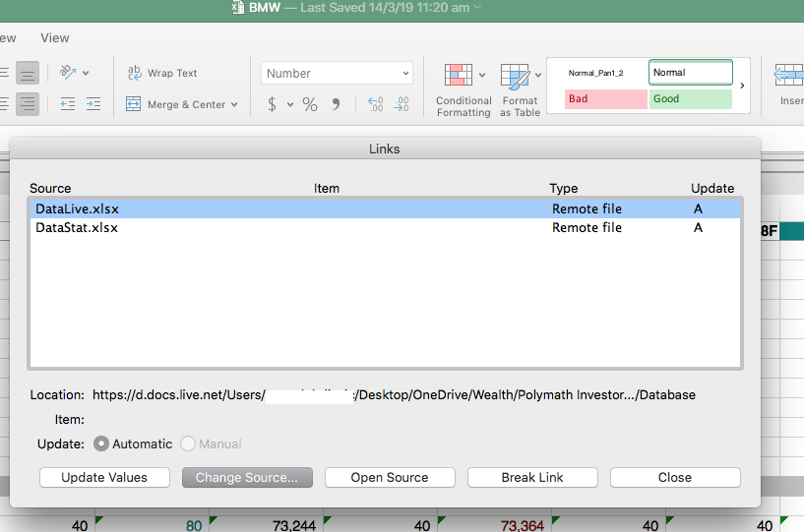Apply currency dollar format

pyautogui.click(x=272, y=104)
